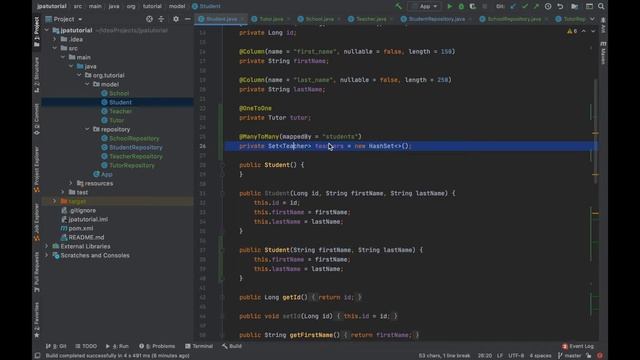Toggle tool window bars icon in status bar corner

(37, 356)
